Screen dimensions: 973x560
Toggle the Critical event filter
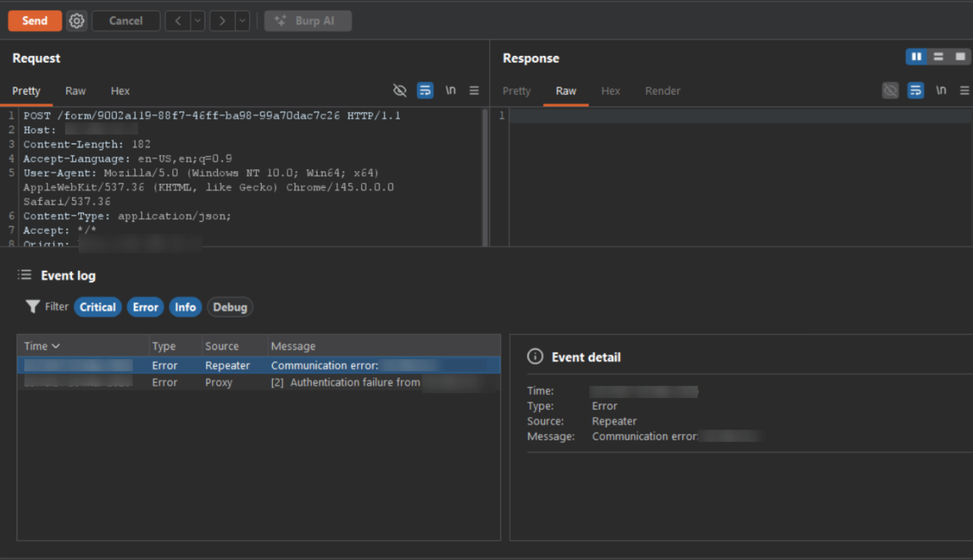(98, 307)
